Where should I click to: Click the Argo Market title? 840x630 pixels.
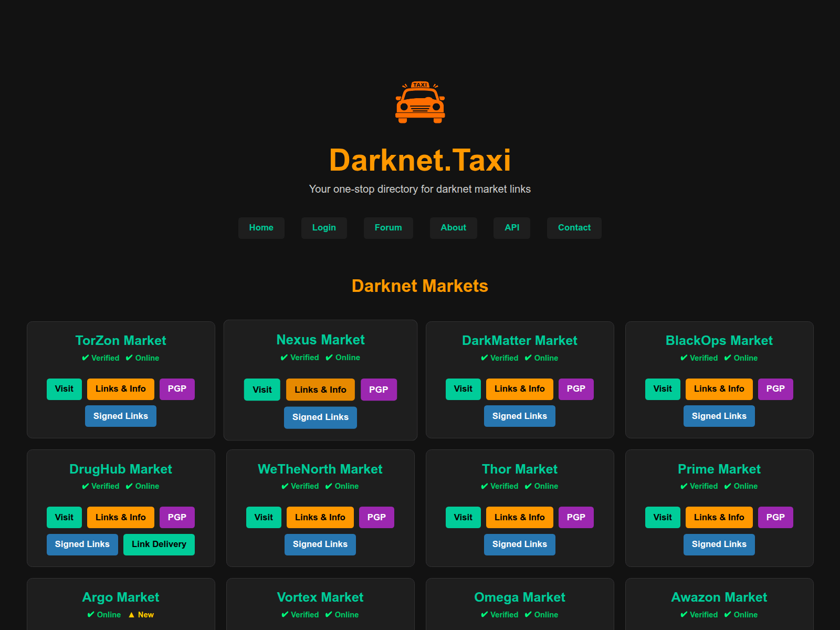click(x=121, y=597)
